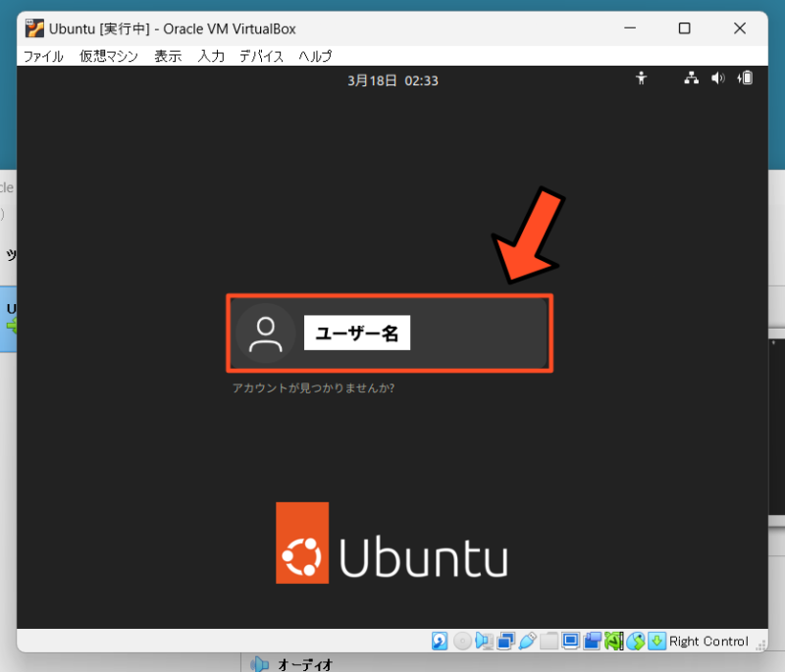Click the hard disk activity status icon
The image size is (785, 672).
[440, 641]
